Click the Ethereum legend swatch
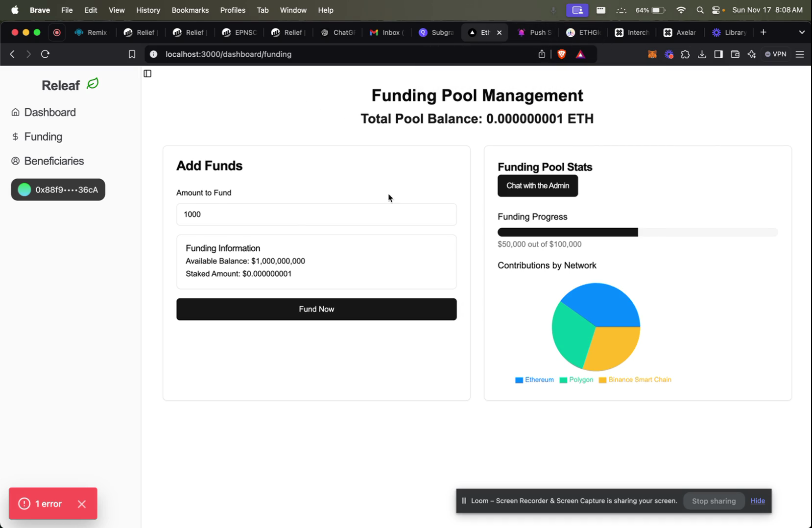Viewport: 812px width, 528px height. point(519,380)
